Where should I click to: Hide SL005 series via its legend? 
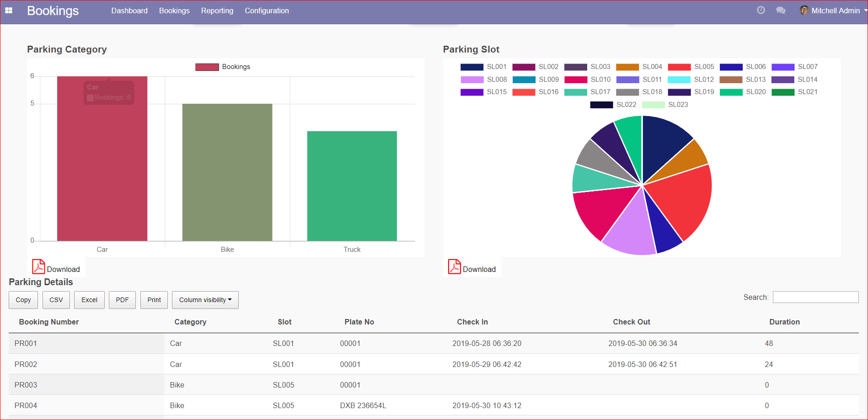click(691, 67)
